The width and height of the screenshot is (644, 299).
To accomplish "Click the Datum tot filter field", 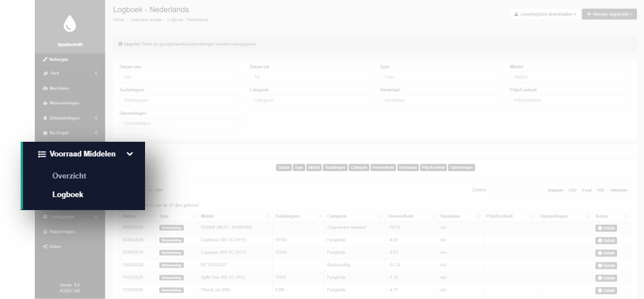I will (x=310, y=77).
